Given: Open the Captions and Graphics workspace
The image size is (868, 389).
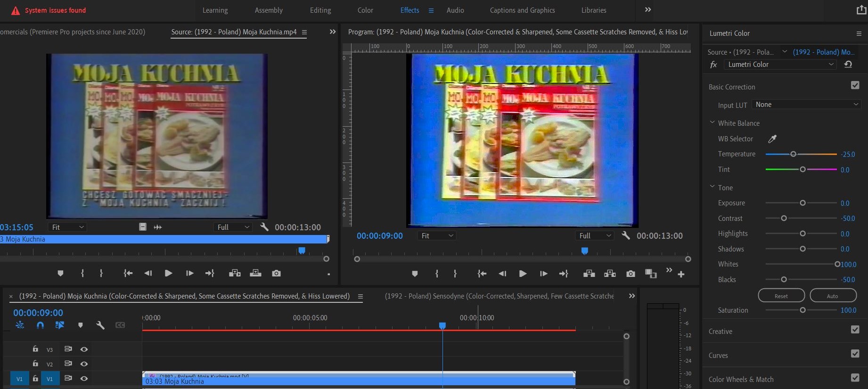Looking at the screenshot, I should 523,10.
